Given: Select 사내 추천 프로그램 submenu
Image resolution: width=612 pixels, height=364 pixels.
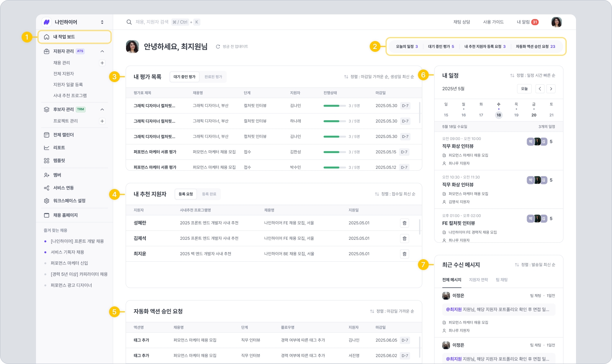Looking at the screenshot, I should pyautogui.click(x=70, y=96).
